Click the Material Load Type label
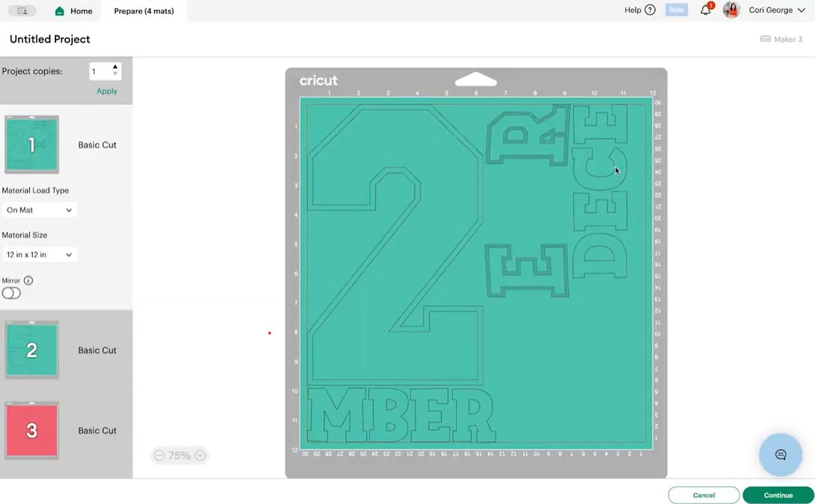The image size is (815, 504). click(x=35, y=190)
